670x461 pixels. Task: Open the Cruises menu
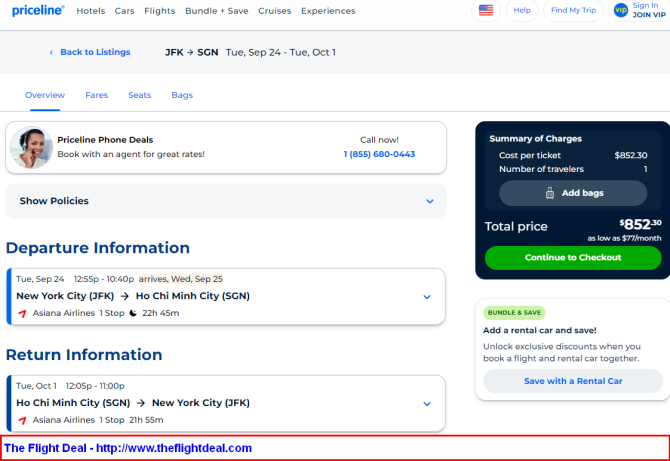[x=274, y=11]
